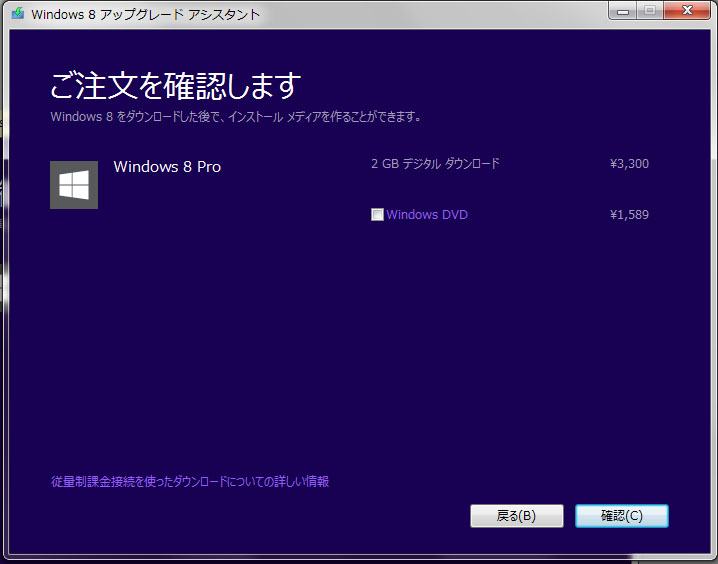
Task: Click the 確認(C) confirm button
Action: pos(622,516)
